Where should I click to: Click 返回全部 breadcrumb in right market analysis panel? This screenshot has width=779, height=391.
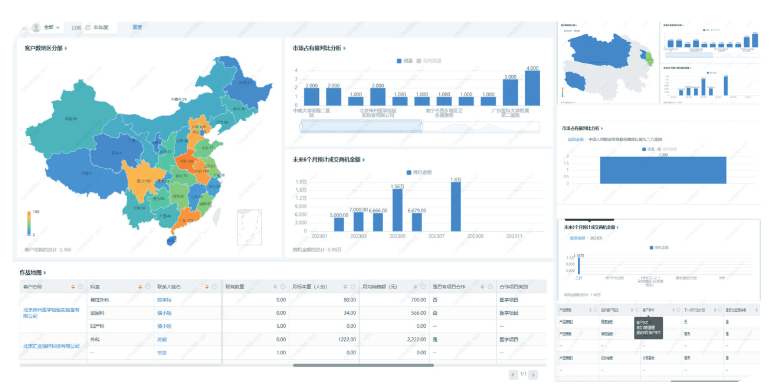575,140
